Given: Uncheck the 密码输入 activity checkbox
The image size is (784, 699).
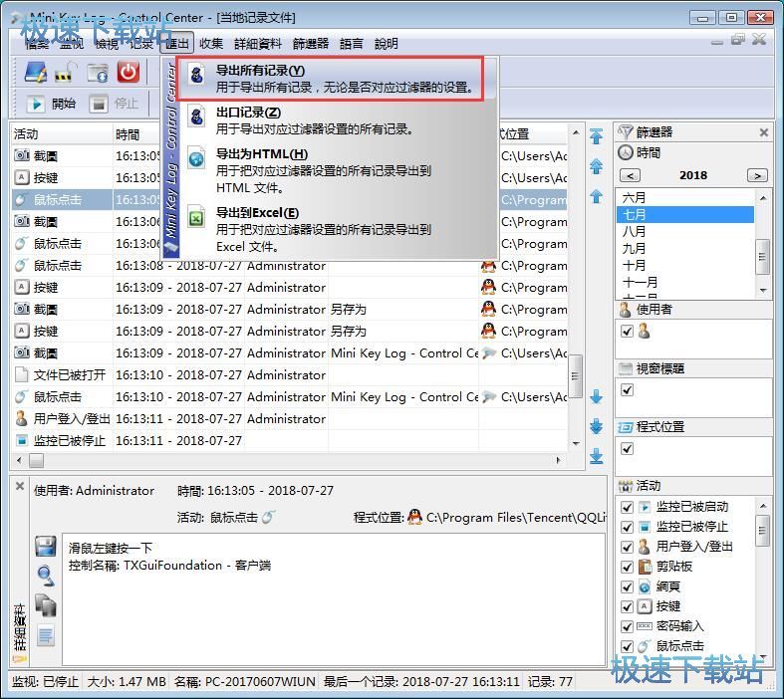Looking at the screenshot, I should 627,626.
